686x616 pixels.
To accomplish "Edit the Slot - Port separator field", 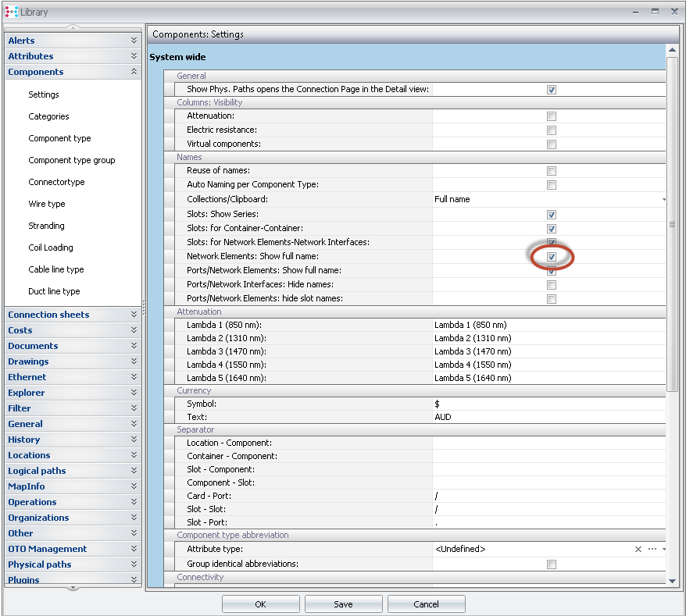I will tap(548, 522).
